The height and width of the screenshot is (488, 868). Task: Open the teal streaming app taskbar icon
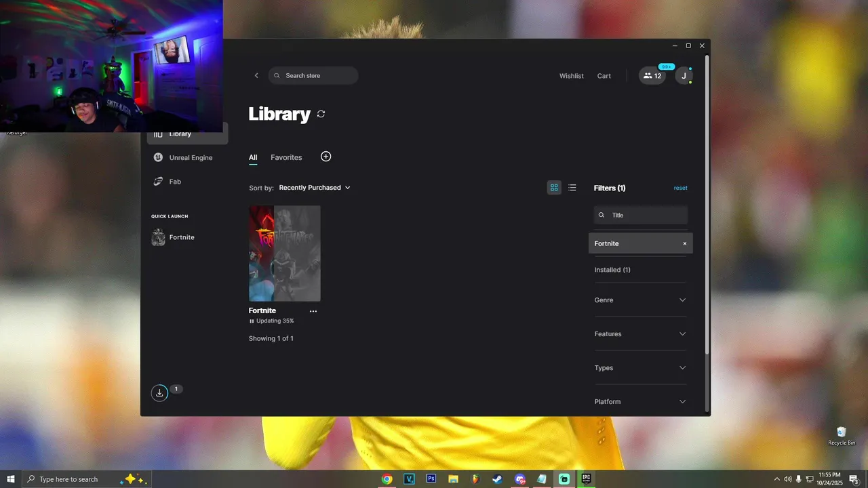click(x=564, y=479)
